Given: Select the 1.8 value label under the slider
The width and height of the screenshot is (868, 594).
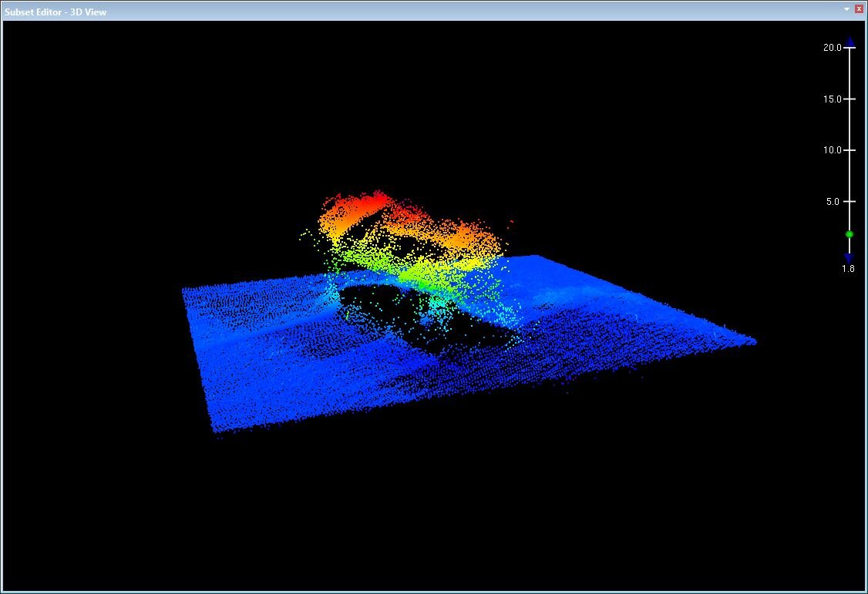Looking at the screenshot, I should [x=846, y=269].
